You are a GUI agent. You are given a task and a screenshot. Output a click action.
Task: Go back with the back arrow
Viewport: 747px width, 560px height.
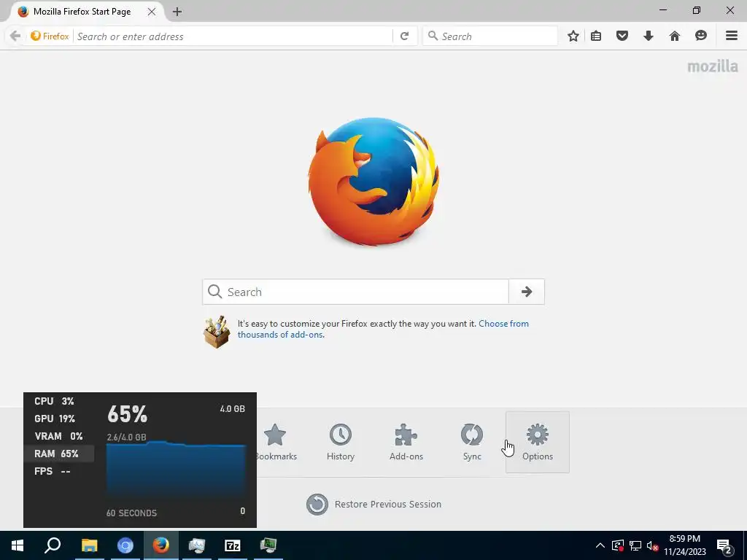(15, 36)
